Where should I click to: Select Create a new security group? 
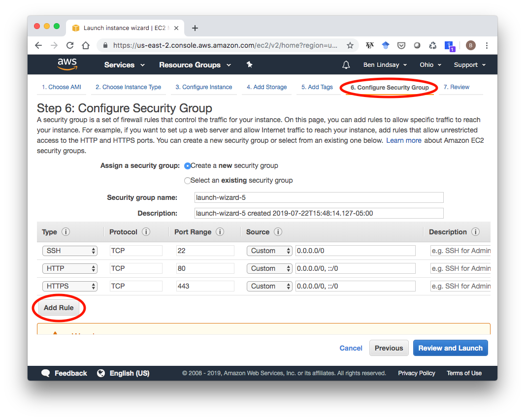pos(188,166)
